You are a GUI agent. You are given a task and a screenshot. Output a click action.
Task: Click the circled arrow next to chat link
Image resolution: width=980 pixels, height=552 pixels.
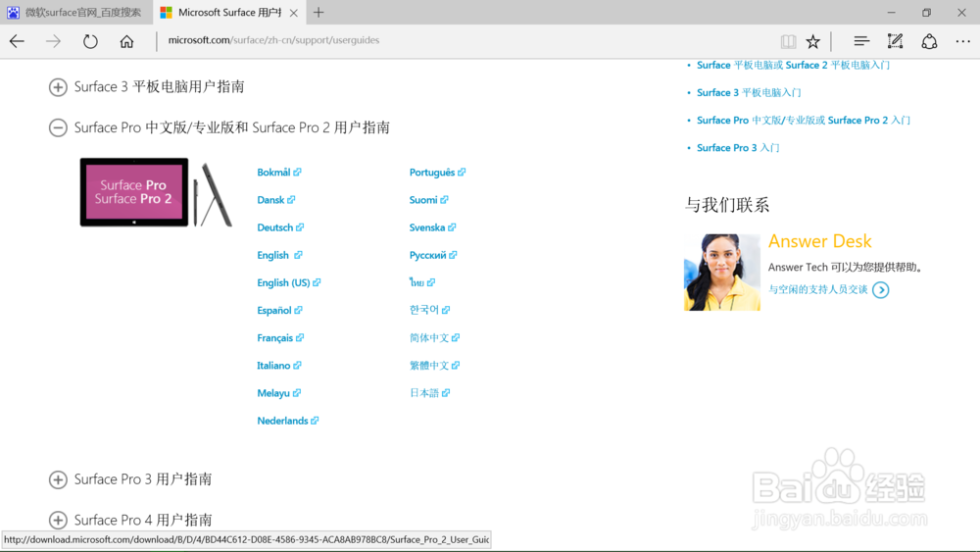(881, 290)
